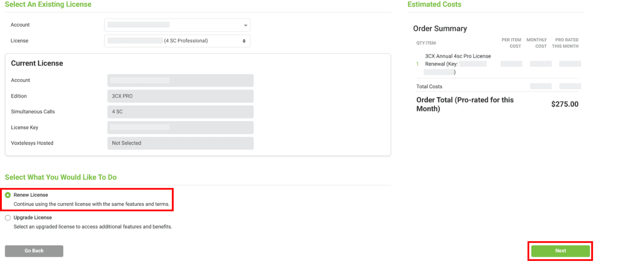Select the Upgrade License radio button

(x=8, y=217)
